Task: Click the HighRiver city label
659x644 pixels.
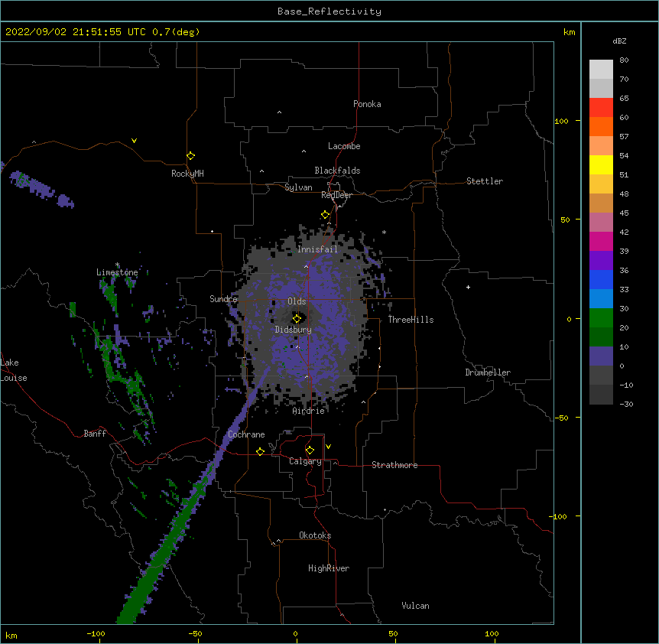Action: pos(329,568)
